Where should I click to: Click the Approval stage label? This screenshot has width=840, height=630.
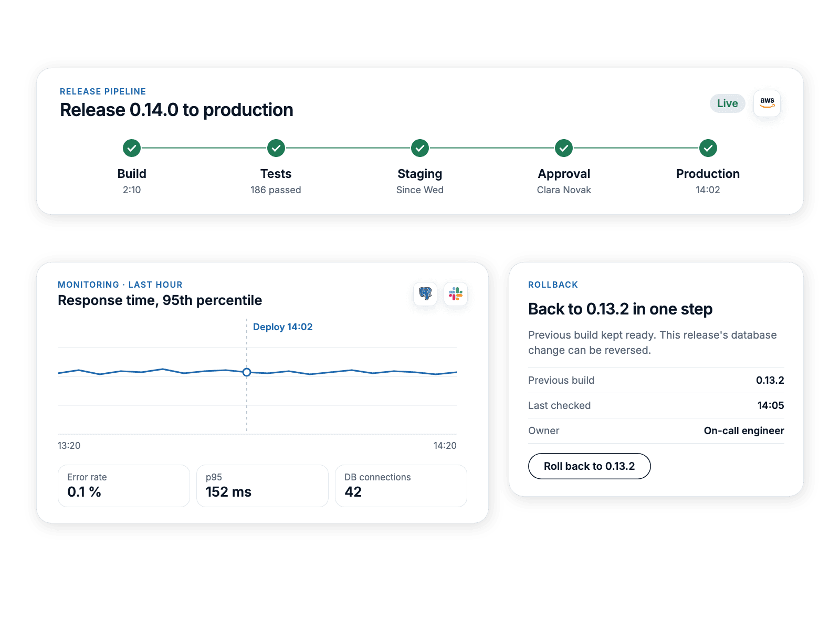564,174
